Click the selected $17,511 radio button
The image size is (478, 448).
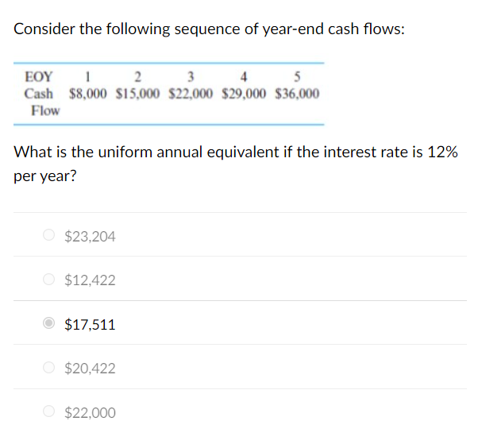[48, 323]
